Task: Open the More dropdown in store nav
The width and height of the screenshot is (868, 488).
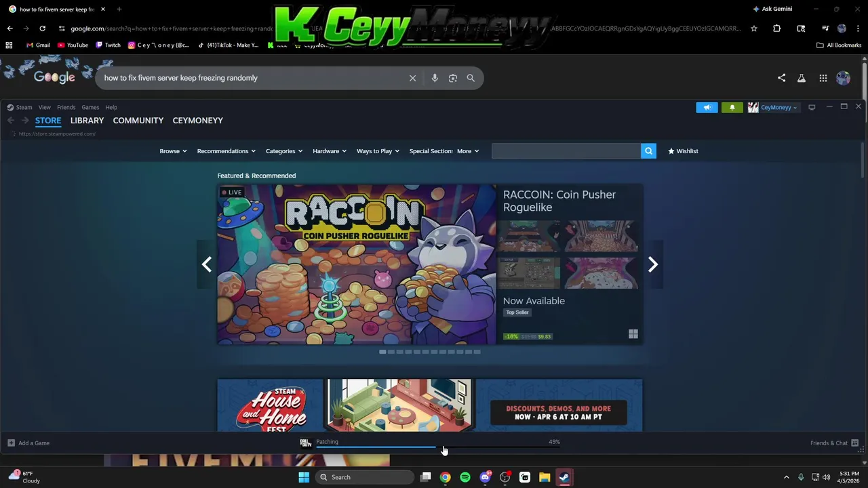Action: click(468, 151)
